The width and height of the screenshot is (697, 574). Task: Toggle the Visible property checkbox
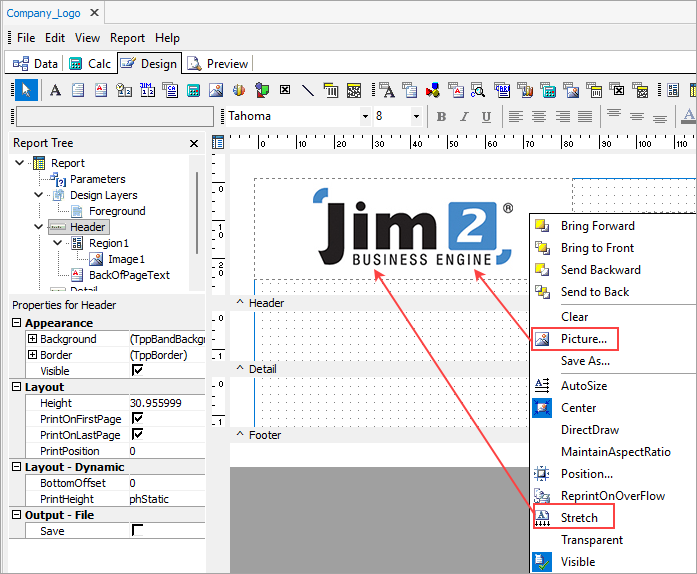tap(137, 370)
